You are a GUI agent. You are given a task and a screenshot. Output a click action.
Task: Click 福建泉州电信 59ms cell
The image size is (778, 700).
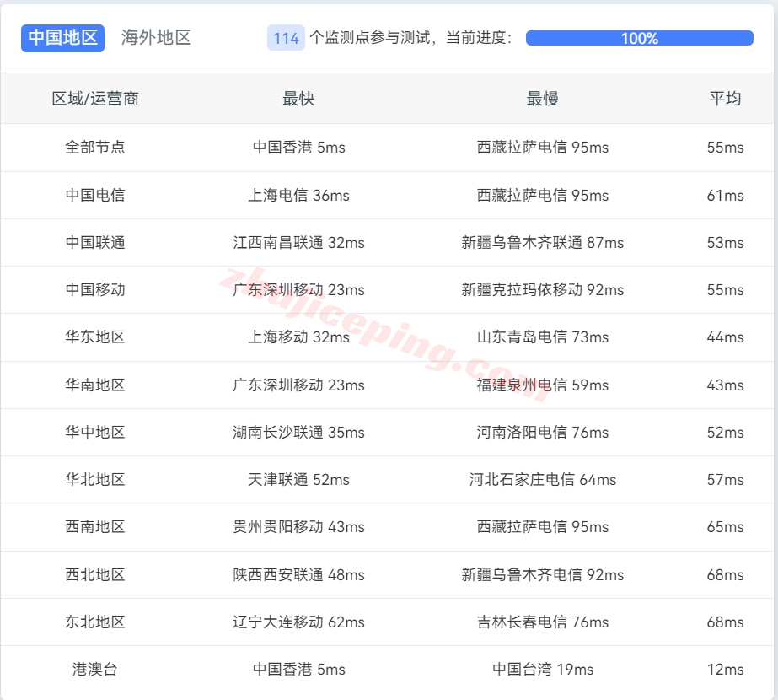click(x=542, y=385)
